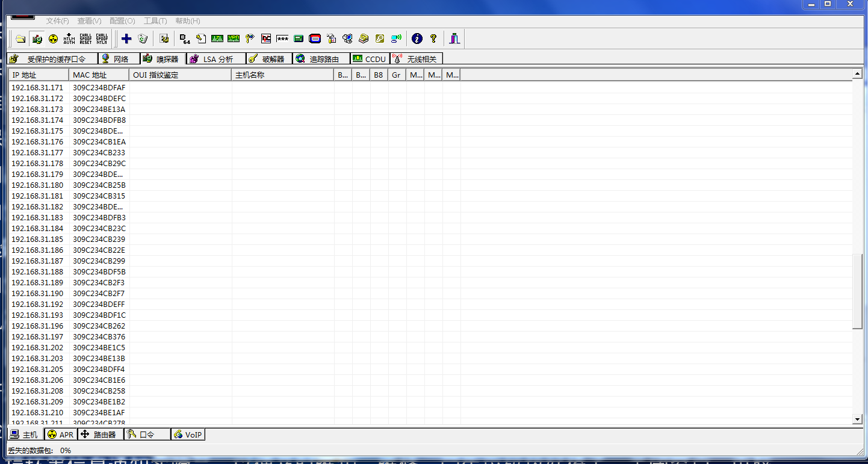Click the host list scrollbar up arrow

point(857,74)
